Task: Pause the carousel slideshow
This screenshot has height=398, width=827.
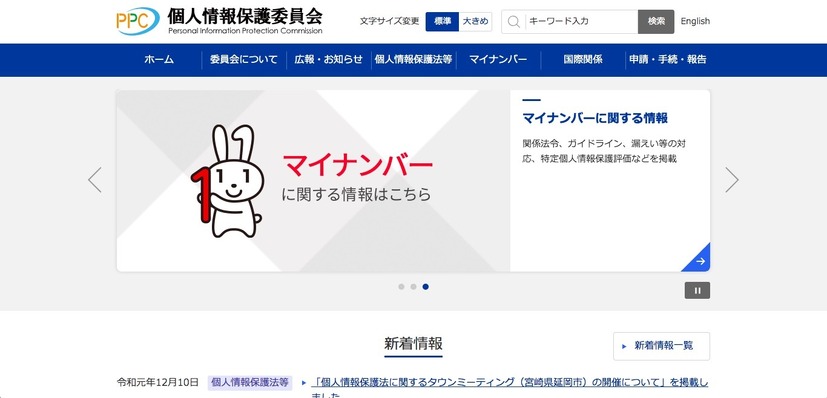Action: (x=697, y=290)
